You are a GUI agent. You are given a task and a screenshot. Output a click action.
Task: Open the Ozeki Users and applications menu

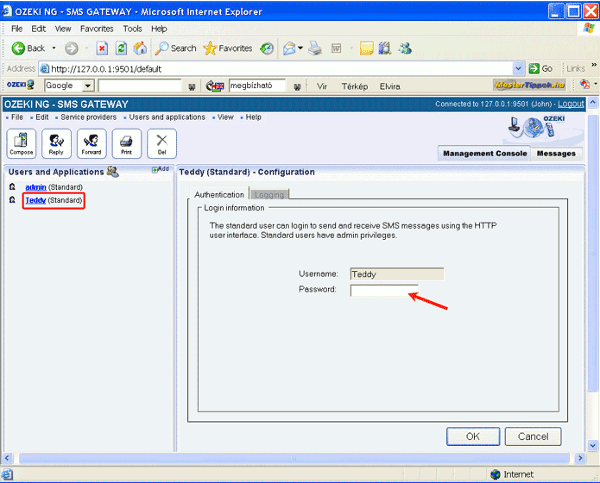tap(167, 117)
